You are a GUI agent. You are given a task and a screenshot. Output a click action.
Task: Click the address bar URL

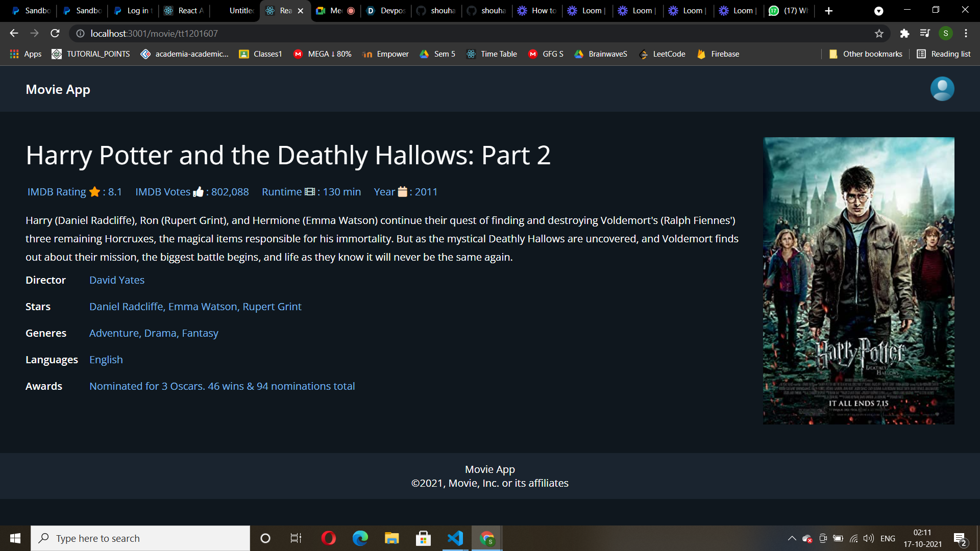[154, 34]
